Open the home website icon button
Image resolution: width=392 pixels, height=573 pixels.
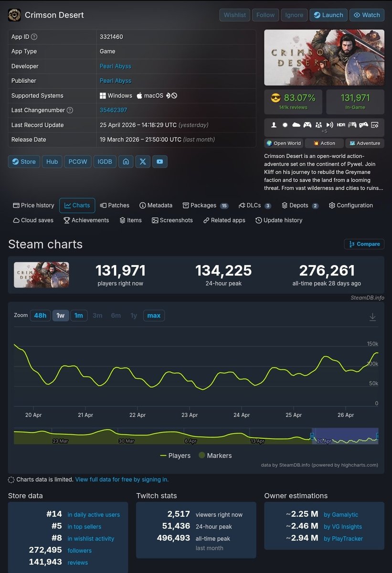[126, 161]
